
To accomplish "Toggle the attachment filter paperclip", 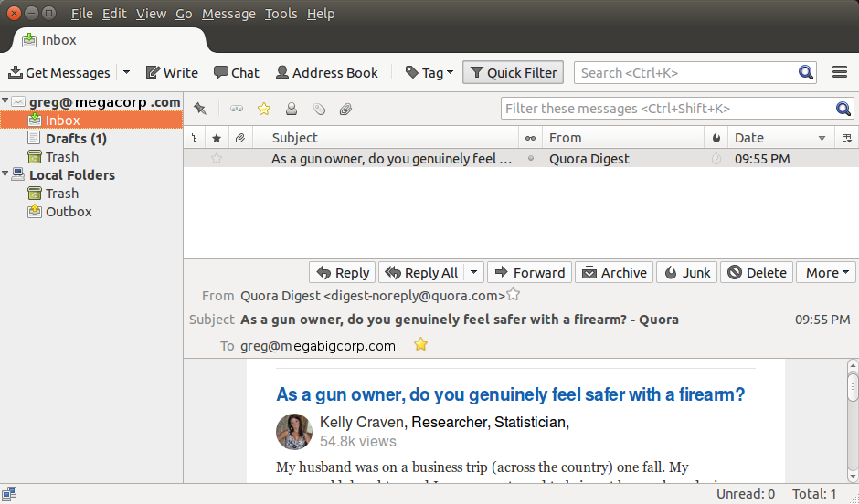I will tap(346, 109).
